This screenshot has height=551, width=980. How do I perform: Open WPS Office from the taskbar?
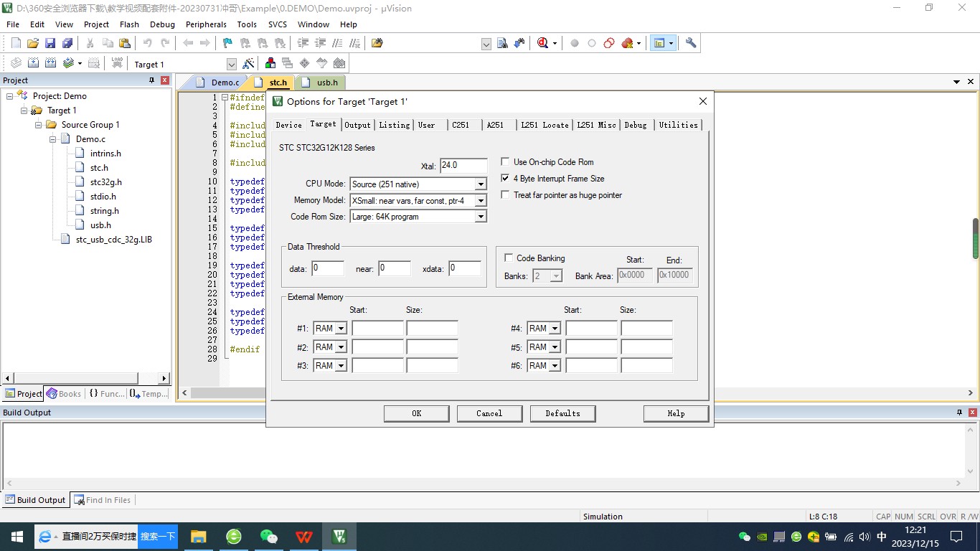(x=304, y=536)
